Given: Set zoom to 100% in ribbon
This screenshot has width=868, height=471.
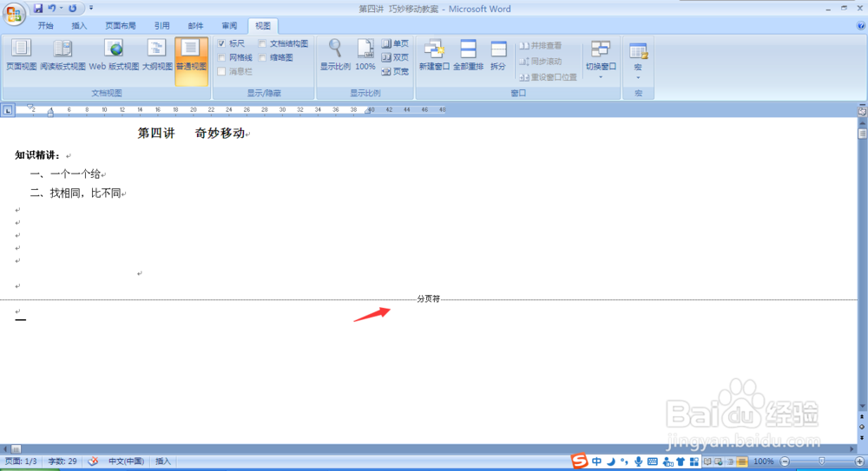Looking at the screenshot, I should tap(365, 56).
